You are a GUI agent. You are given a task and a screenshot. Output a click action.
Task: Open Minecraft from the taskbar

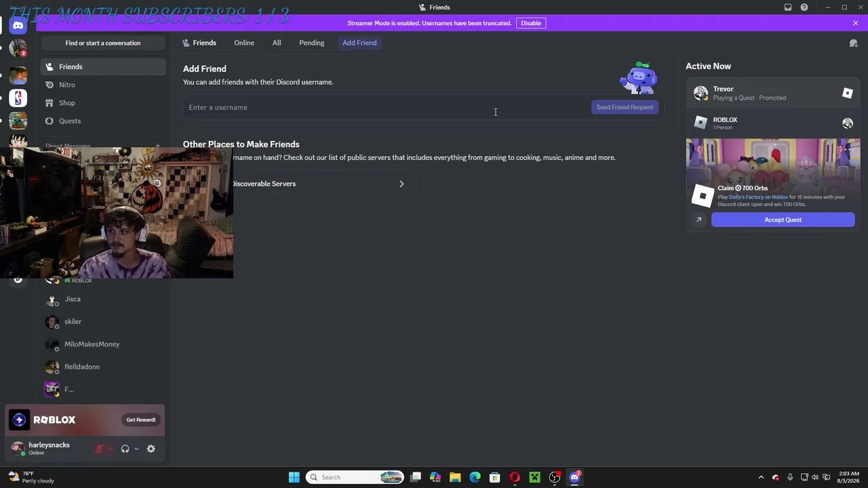pos(535,477)
